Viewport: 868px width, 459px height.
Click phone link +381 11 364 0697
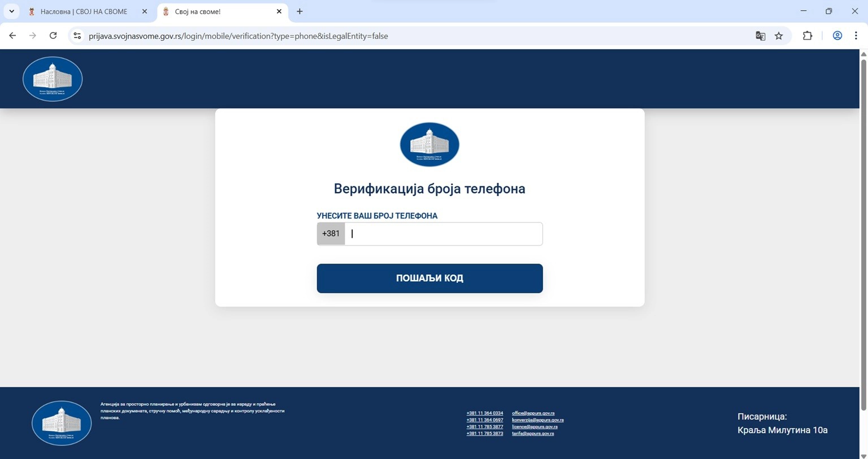pyautogui.click(x=485, y=420)
